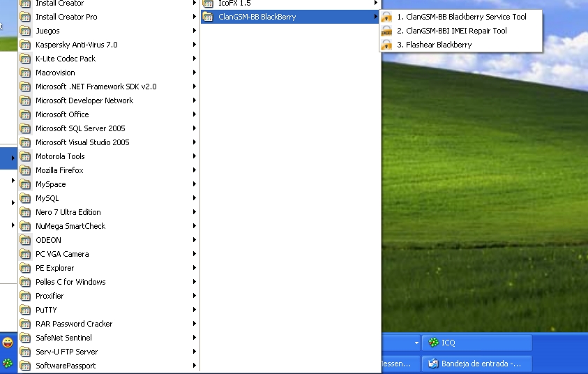Click the IMEI icon beside IMEI Repair Tool

tap(386, 31)
